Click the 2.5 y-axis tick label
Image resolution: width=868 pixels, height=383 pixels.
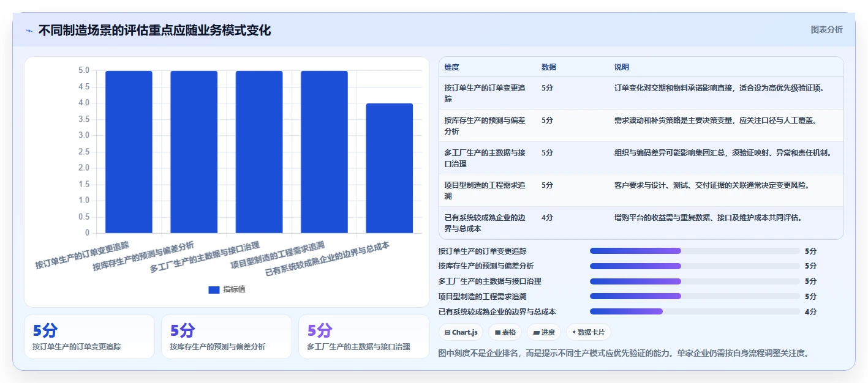[84, 152]
